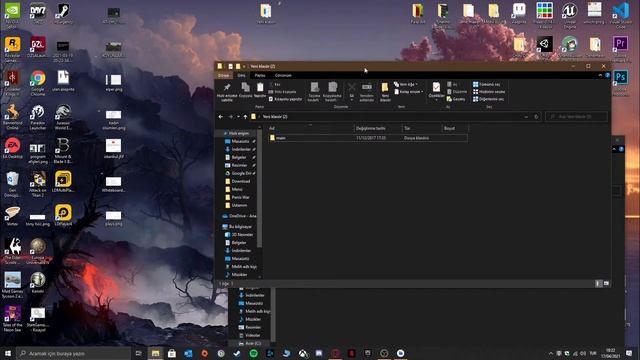Click Geçmiş (history) in the ribbon
Screen dimensions: 640x360
tap(456, 99)
